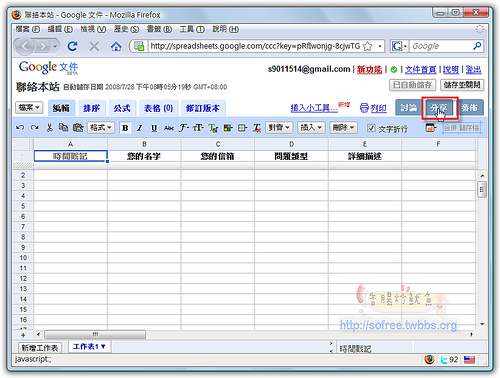Open font size tT icon
500x378 pixels.
[198, 128]
